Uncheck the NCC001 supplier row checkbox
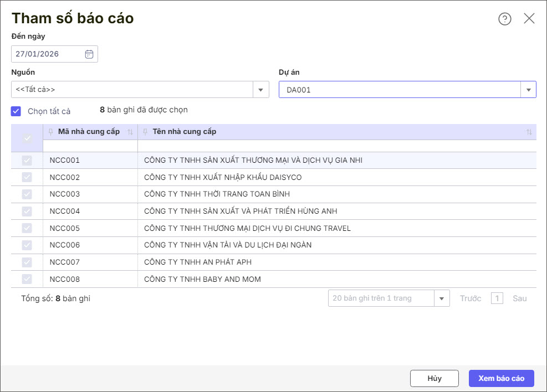Screen dimensions: 547x392 coord(27,161)
